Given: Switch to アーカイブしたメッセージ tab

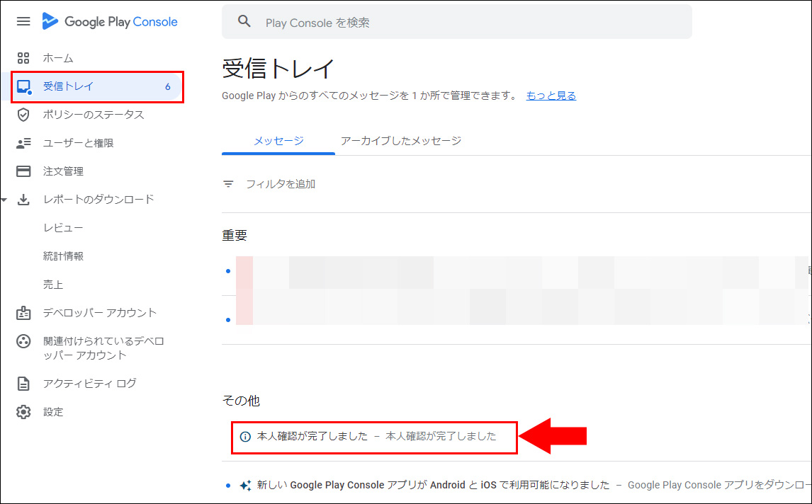Looking at the screenshot, I should click(x=400, y=141).
